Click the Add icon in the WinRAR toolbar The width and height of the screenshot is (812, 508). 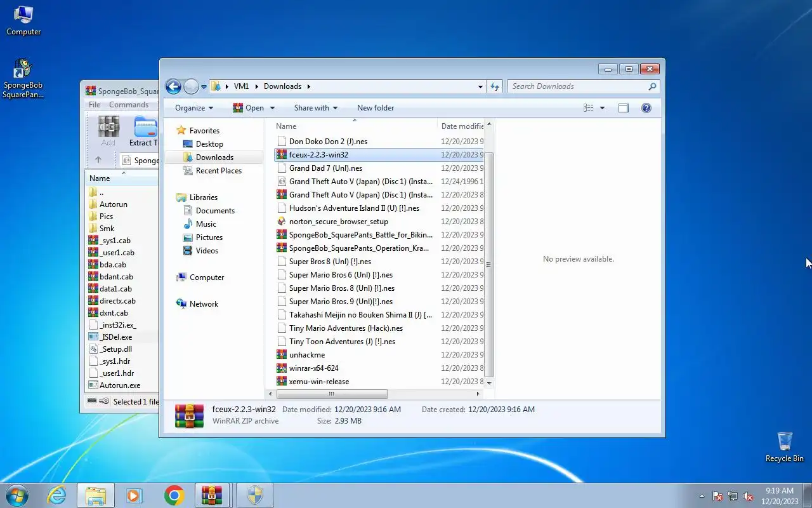[x=108, y=131]
